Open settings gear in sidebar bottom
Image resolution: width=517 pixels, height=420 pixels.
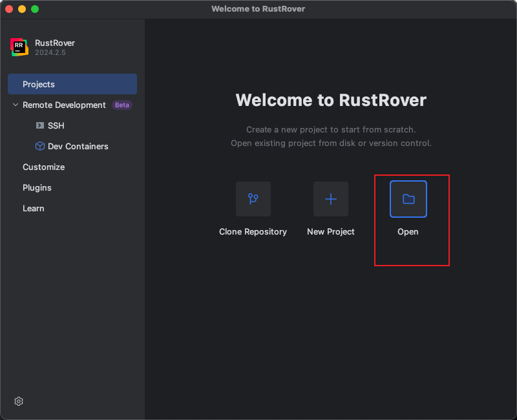[19, 401]
